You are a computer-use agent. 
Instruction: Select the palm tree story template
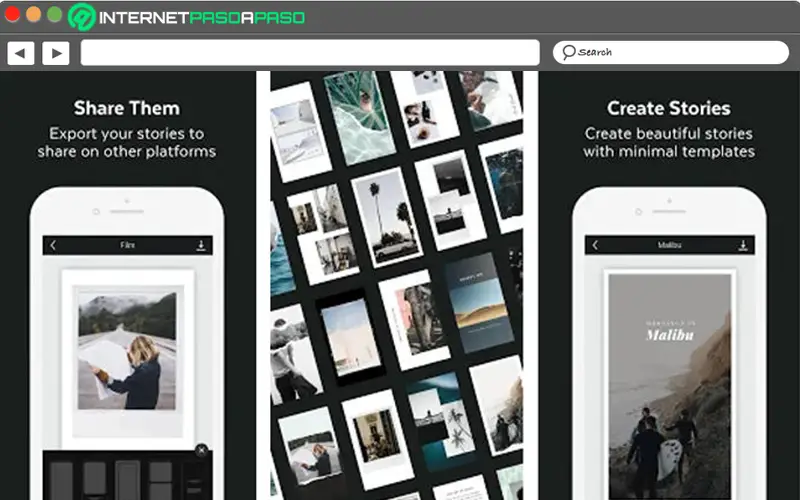click(x=387, y=217)
